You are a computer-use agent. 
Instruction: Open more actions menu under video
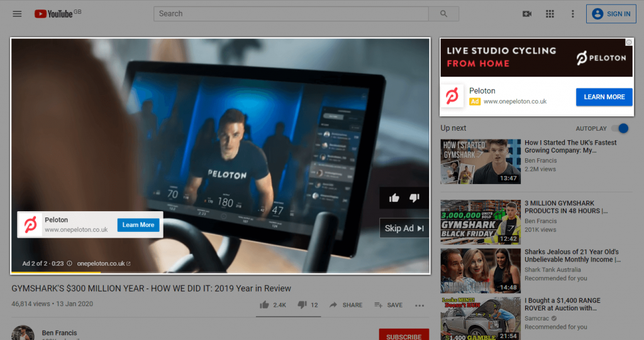(419, 305)
